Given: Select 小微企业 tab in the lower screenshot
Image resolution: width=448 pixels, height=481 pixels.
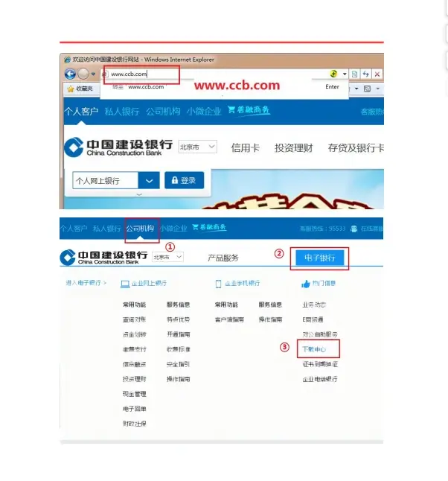Looking at the screenshot, I should (173, 229).
